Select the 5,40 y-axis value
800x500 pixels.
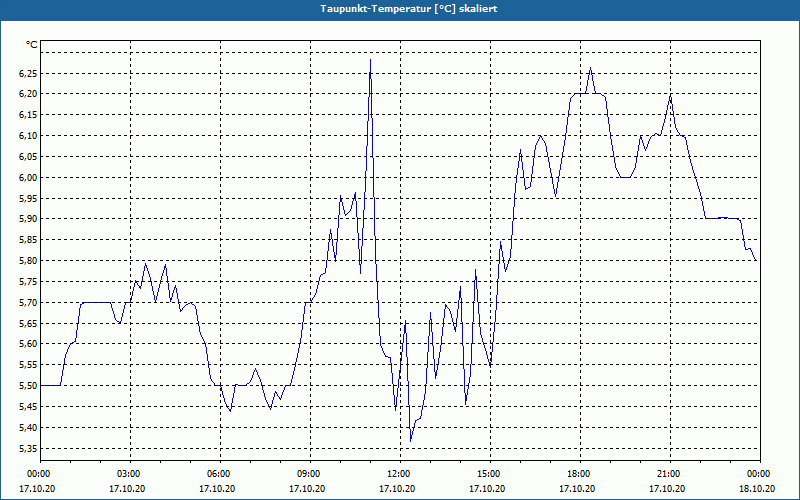28,428
